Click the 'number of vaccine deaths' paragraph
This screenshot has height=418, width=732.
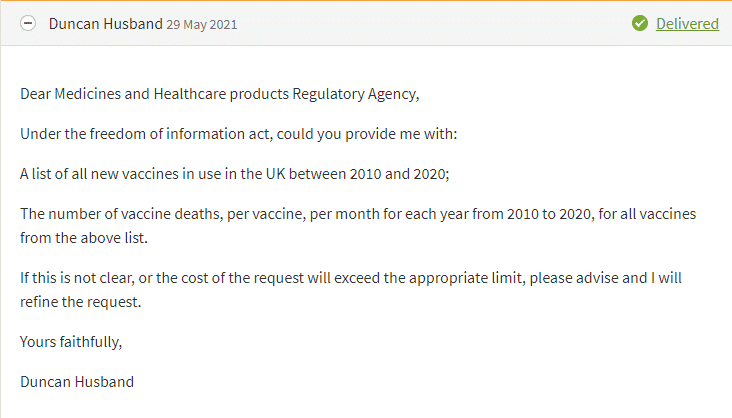point(358,226)
